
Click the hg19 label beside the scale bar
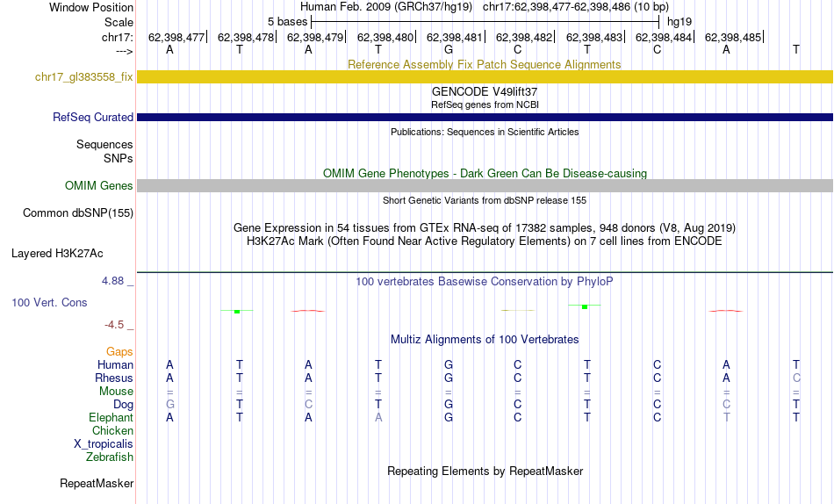coord(679,22)
